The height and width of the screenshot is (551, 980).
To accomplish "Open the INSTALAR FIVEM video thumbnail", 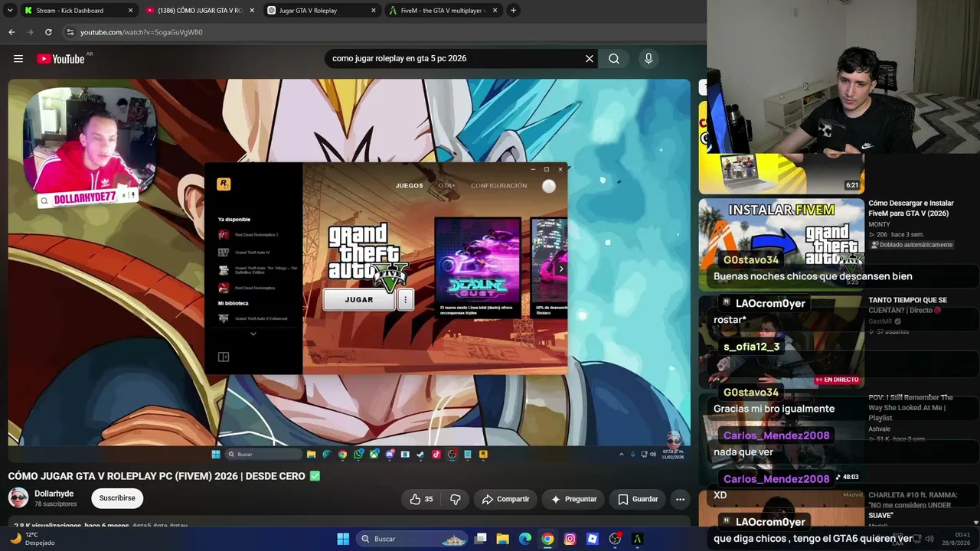I will point(782,244).
